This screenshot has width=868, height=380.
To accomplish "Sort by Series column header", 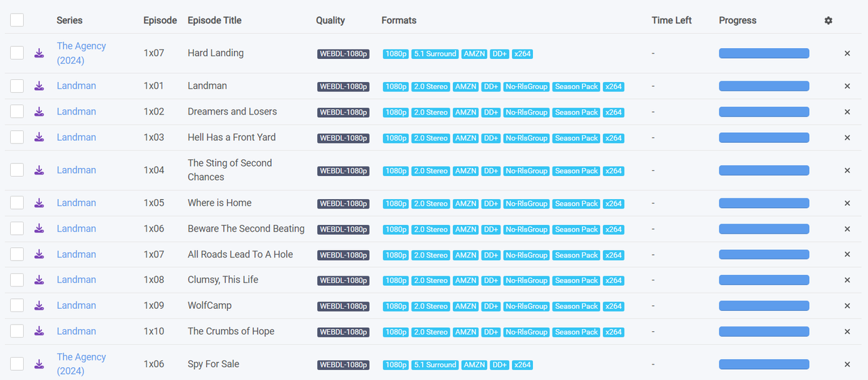I will [69, 20].
